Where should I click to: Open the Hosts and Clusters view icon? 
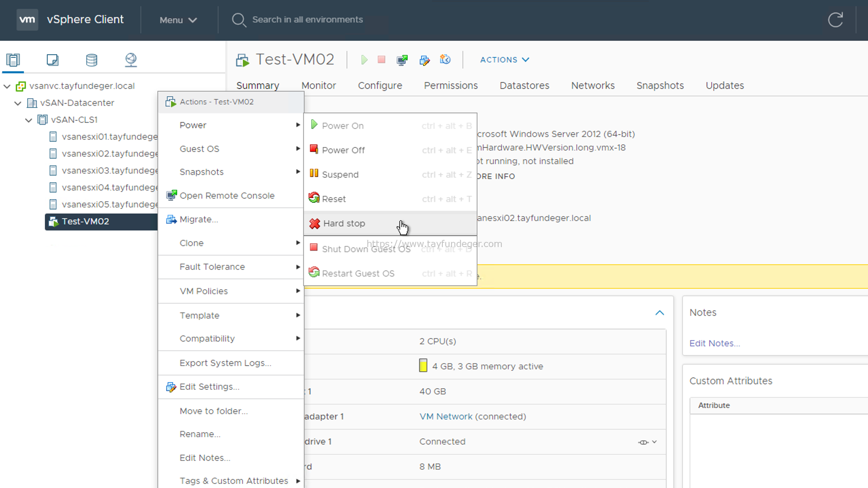coord(13,60)
